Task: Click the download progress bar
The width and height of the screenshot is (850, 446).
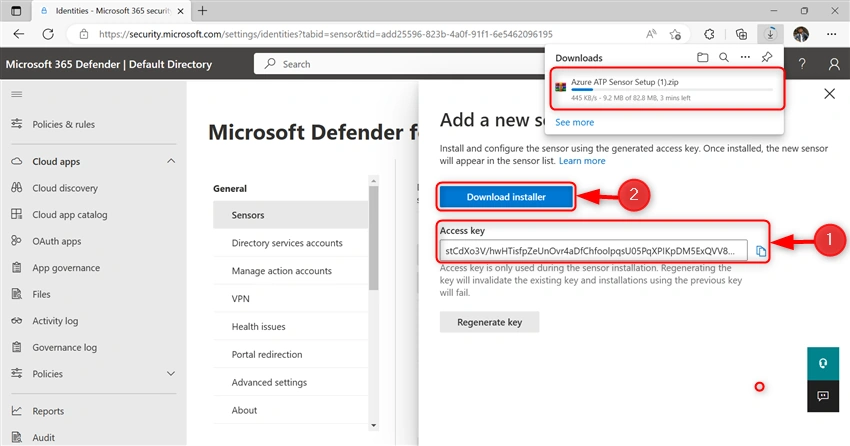Action: (x=672, y=90)
